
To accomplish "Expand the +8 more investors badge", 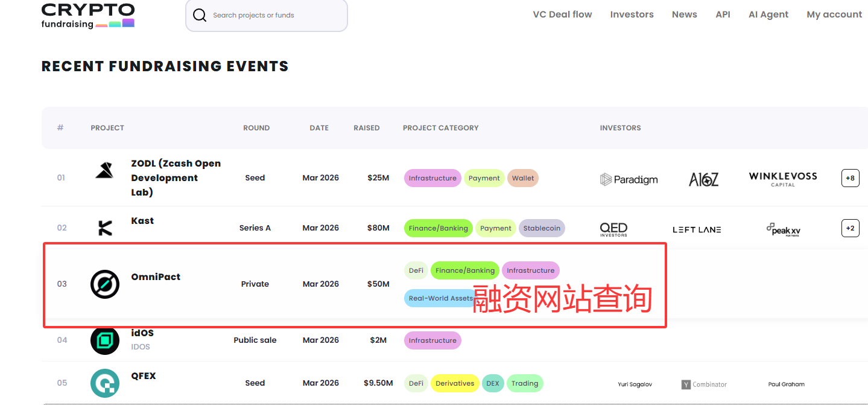I will tap(851, 178).
